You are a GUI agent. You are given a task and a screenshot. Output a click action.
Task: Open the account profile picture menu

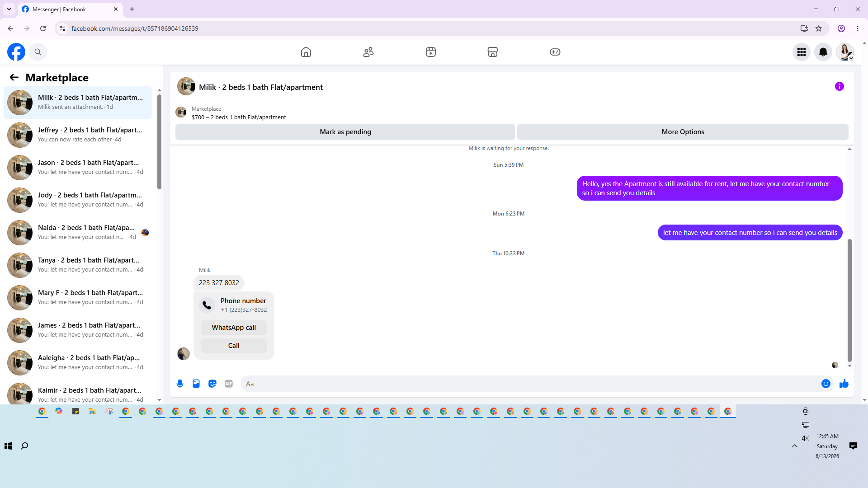[845, 52]
